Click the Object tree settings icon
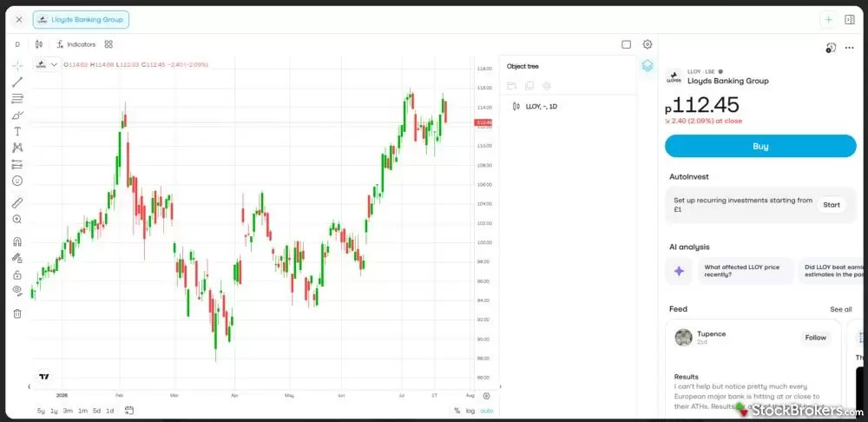868x422 pixels. [x=547, y=86]
